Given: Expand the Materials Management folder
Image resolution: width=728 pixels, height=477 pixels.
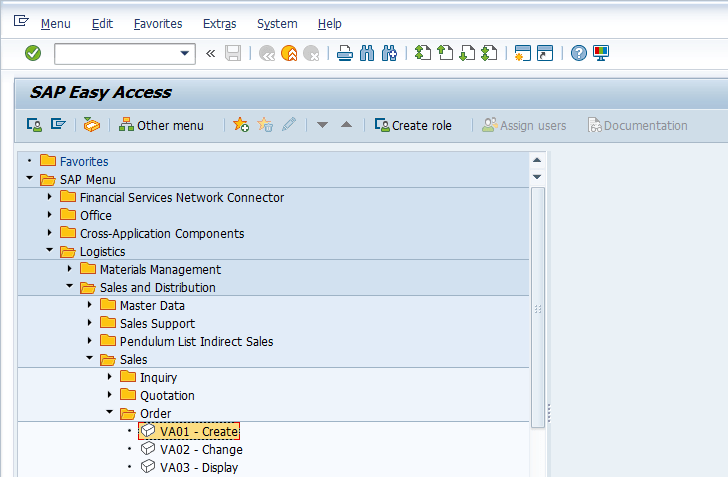Looking at the screenshot, I should point(69,270).
